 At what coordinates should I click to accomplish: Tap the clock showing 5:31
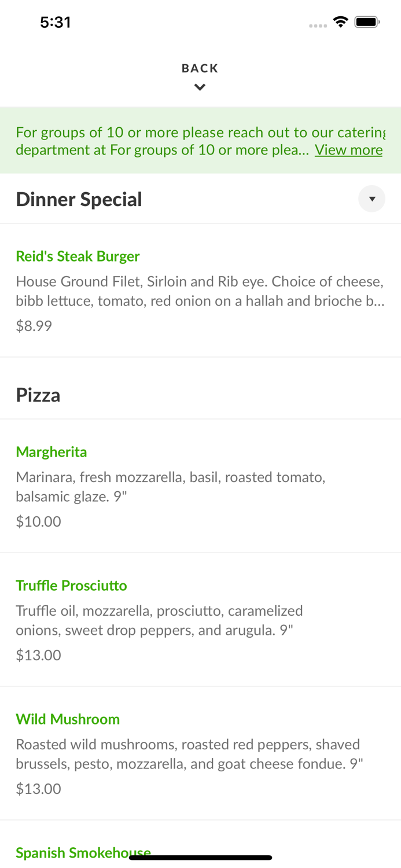pos(56,22)
